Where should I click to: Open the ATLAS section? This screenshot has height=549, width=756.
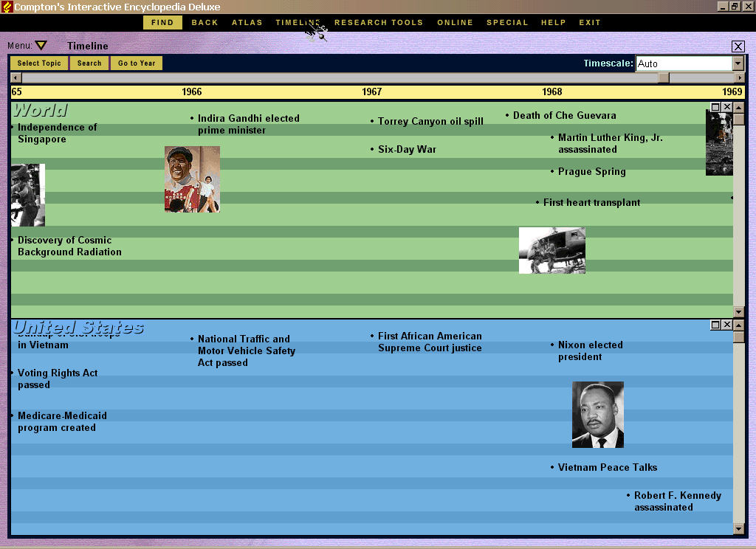click(247, 22)
